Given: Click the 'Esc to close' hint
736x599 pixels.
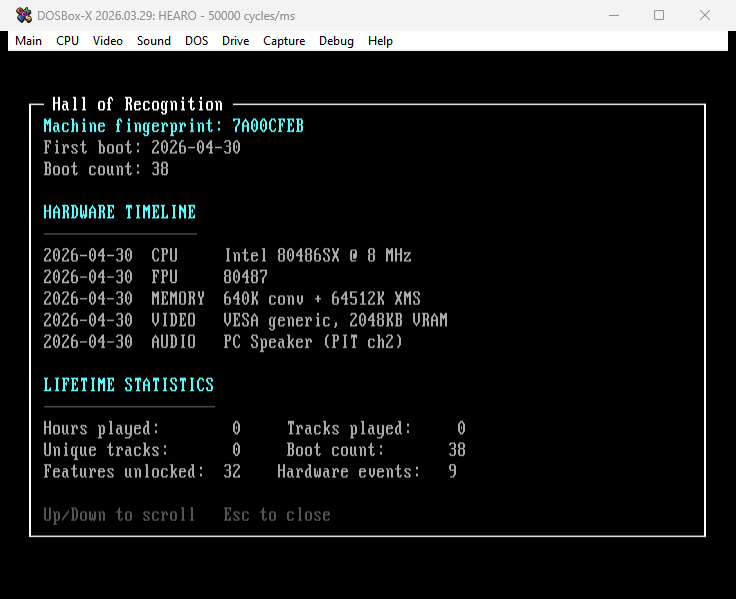Looking at the screenshot, I should click(x=277, y=515).
